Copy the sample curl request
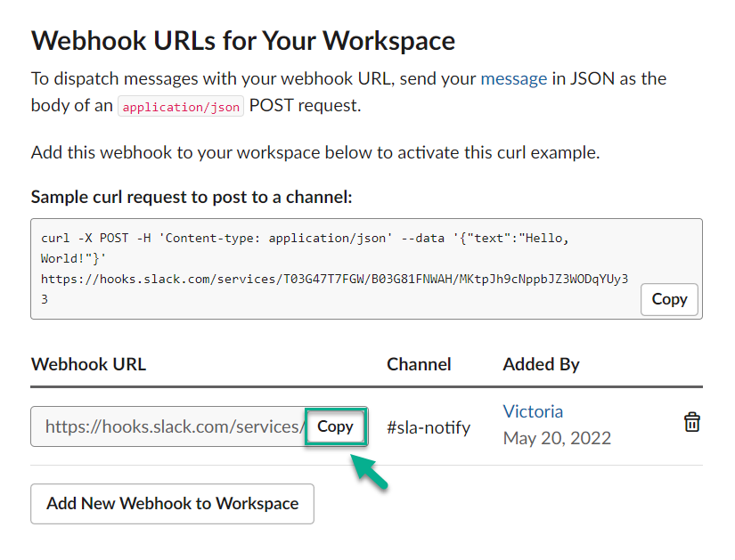This screenshot has width=735, height=560. [669, 299]
